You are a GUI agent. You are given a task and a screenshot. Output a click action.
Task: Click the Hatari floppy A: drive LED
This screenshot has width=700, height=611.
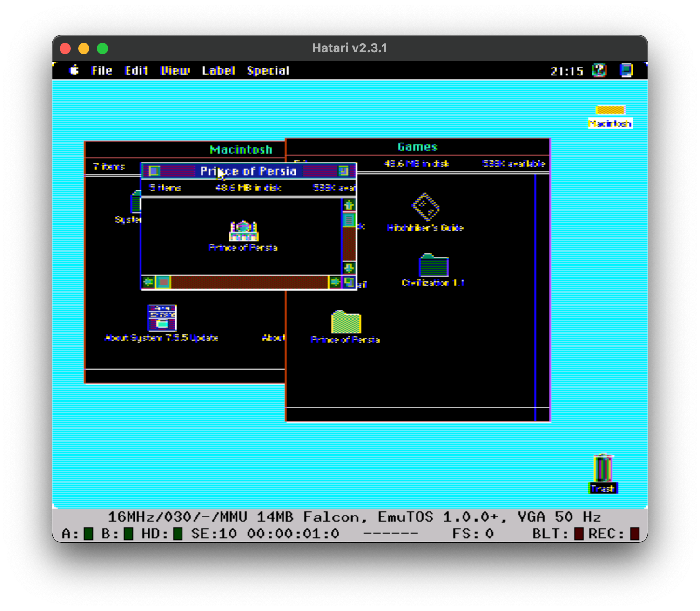88,534
